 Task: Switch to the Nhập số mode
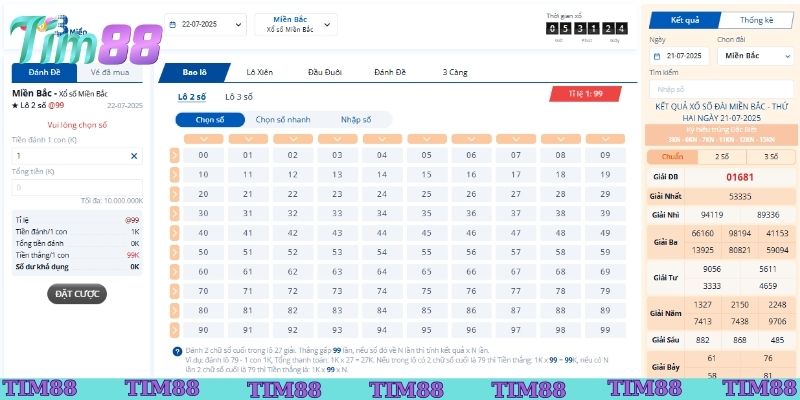point(355,120)
